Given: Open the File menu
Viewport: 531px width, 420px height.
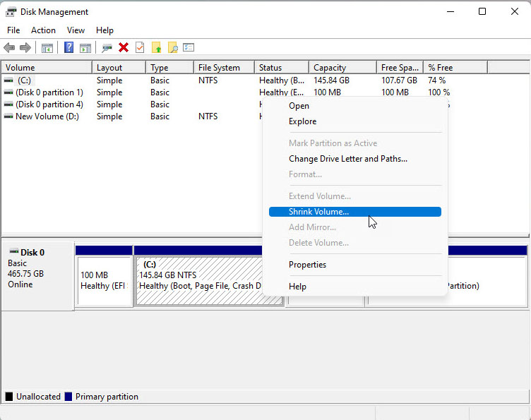Looking at the screenshot, I should pyautogui.click(x=13, y=30).
